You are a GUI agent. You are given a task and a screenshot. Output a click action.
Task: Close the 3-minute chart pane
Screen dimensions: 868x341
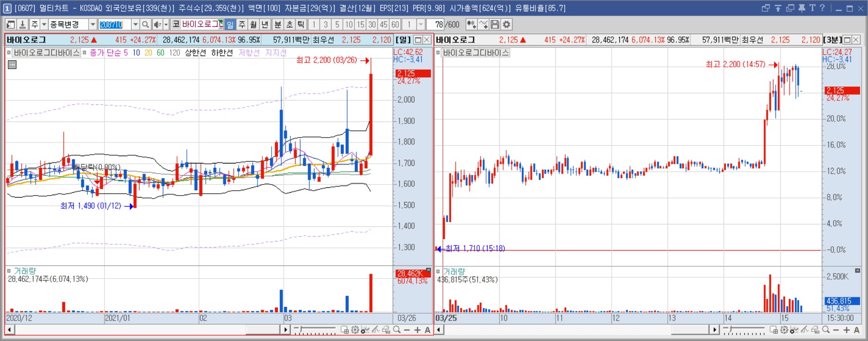click(856, 40)
